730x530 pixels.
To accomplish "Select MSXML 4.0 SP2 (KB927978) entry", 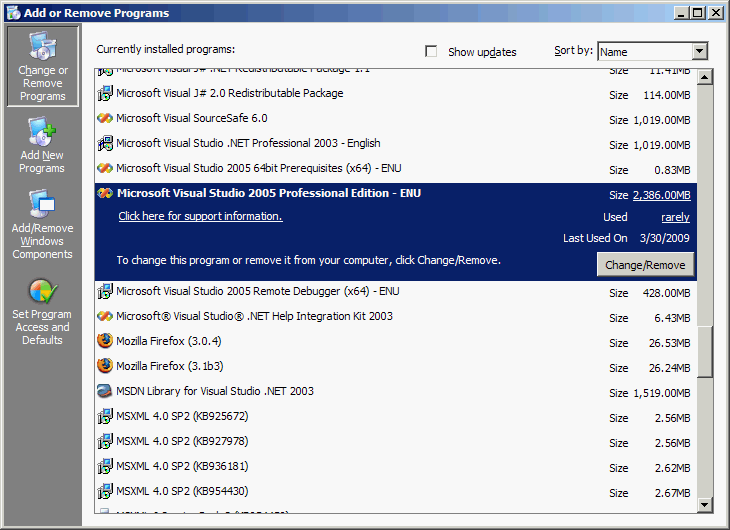I will pyautogui.click(x=395, y=442).
